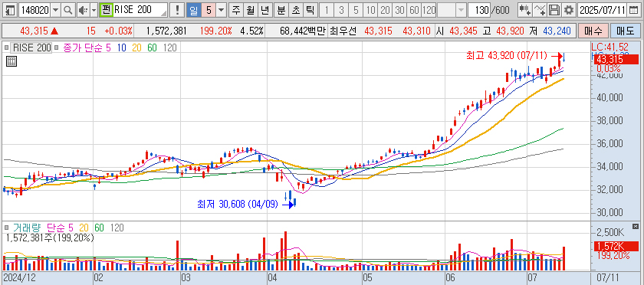This screenshot has width=644, height=285.
Task: Expand the RISE 200 name field corner
Action: 164,13
